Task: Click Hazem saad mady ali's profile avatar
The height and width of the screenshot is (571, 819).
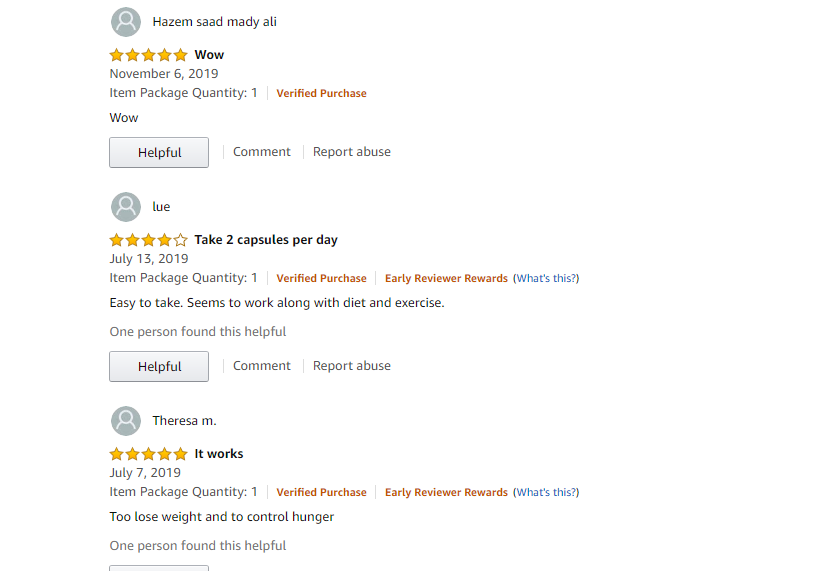Action: pyautogui.click(x=126, y=22)
